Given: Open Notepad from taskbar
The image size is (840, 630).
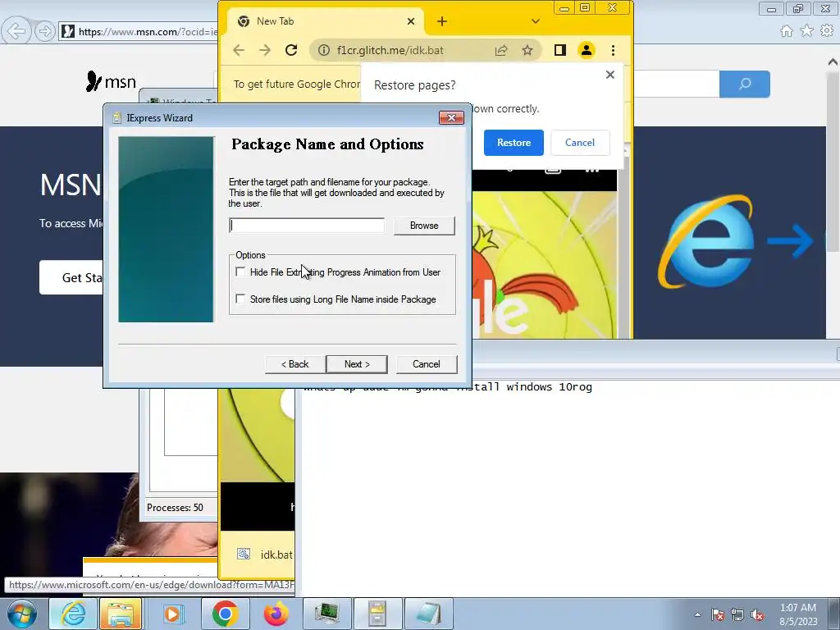Looking at the screenshot, I should tap(428, 614).
